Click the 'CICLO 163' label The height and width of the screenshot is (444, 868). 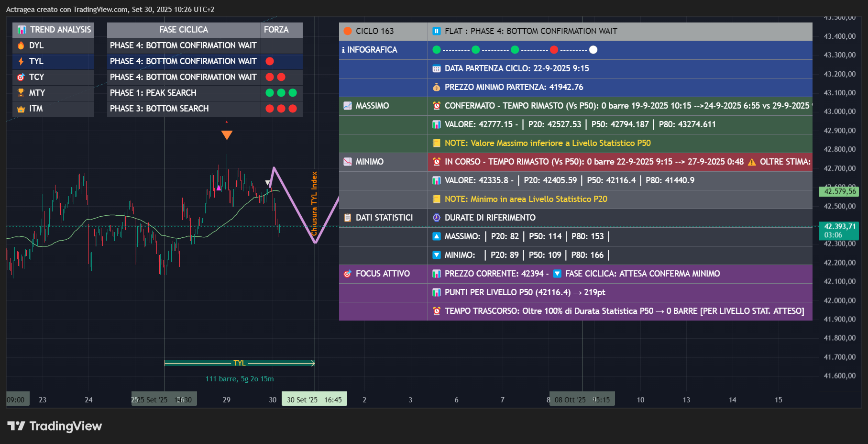[374, 31]
